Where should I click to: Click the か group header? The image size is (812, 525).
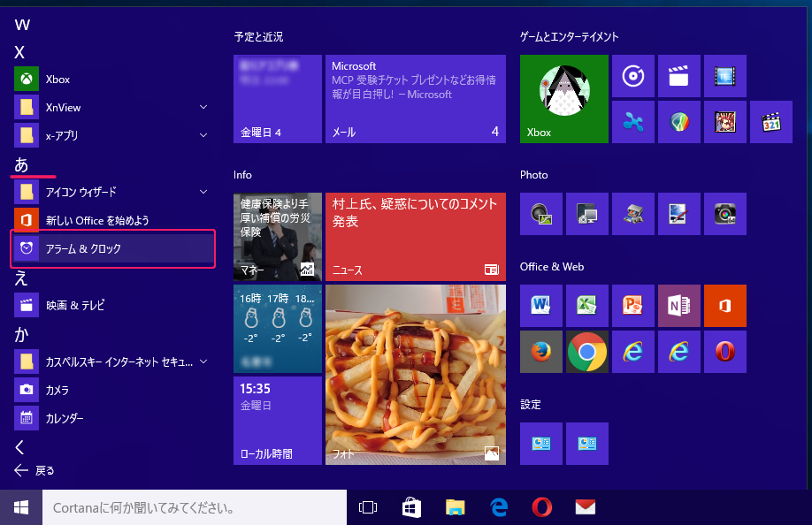tap(21, 335)
